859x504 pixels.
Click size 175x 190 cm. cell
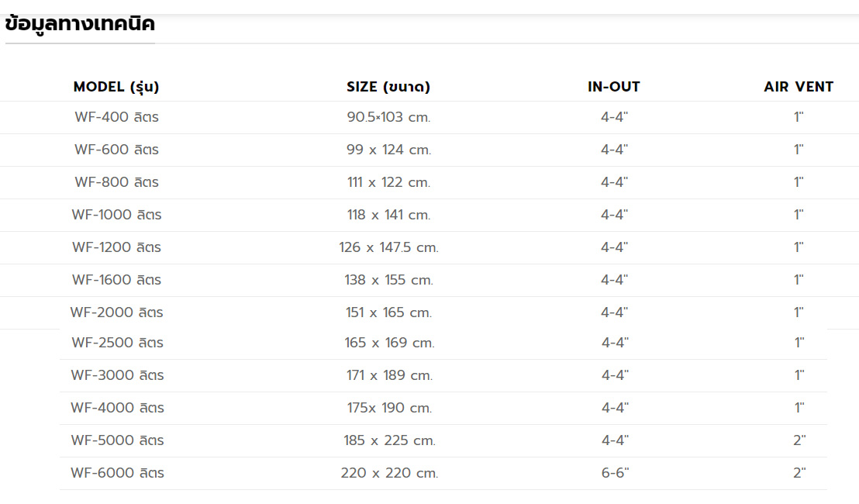(x=389, y=408)
